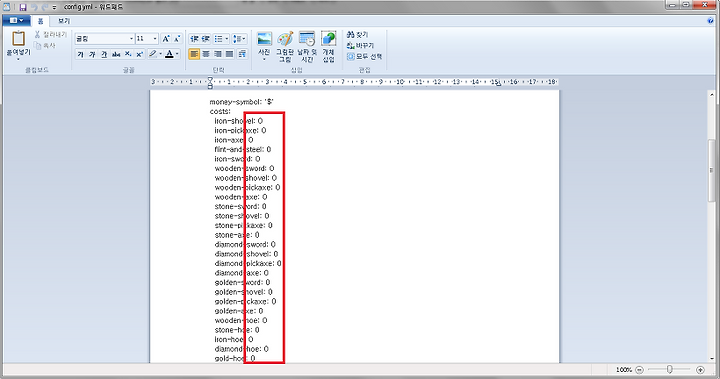Cut selection with the scissors icon
Viewport: 720px width, 379px height.
tap(38, 34)
